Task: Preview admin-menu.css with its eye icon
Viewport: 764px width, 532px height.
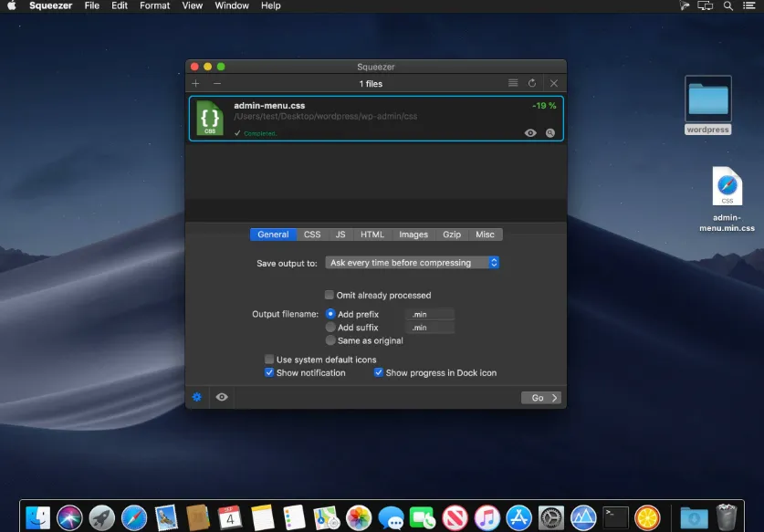Action: (530, 133)
